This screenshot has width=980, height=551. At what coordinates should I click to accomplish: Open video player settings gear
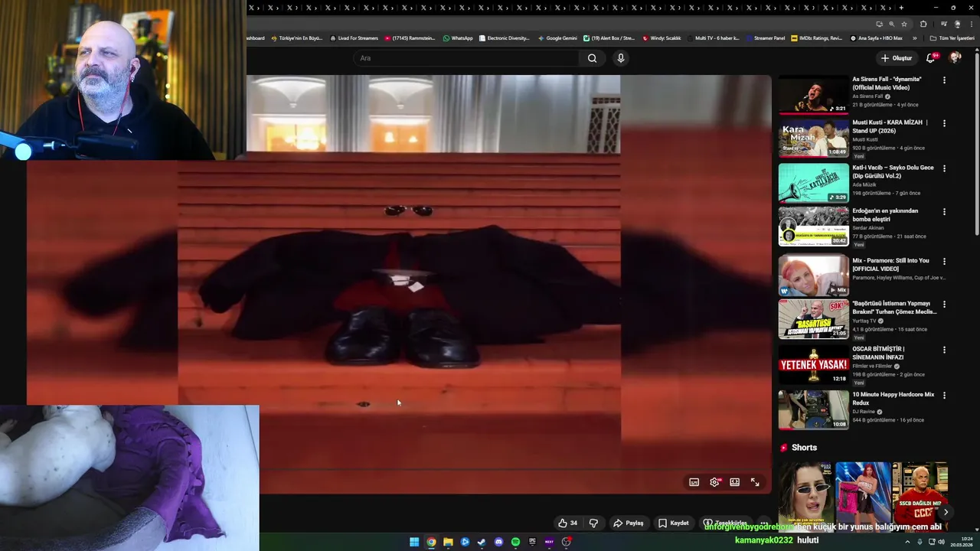point(714,482)
